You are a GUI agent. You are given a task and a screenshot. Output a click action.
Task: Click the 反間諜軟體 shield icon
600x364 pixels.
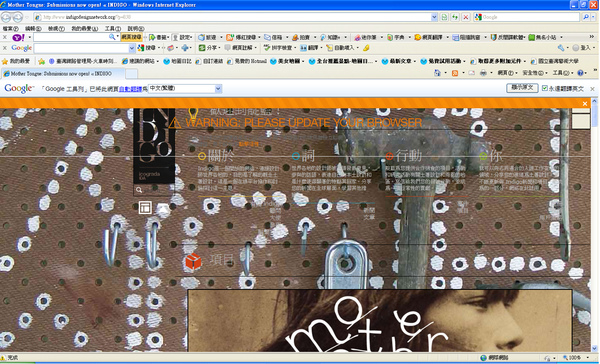point(494,38)
